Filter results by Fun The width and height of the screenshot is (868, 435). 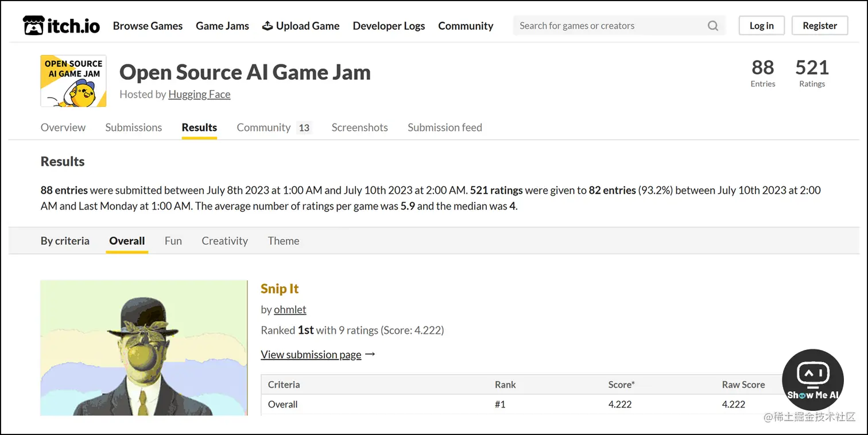(173, 241)
